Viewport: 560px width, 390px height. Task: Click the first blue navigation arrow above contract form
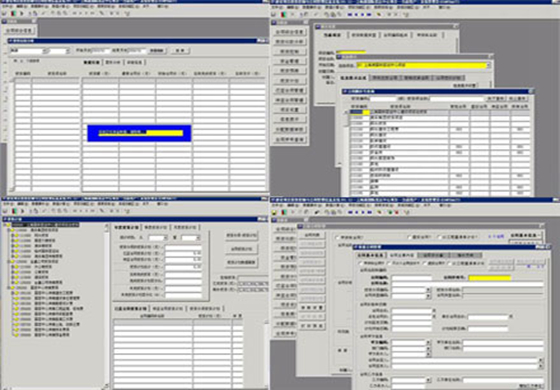[350, 212]
